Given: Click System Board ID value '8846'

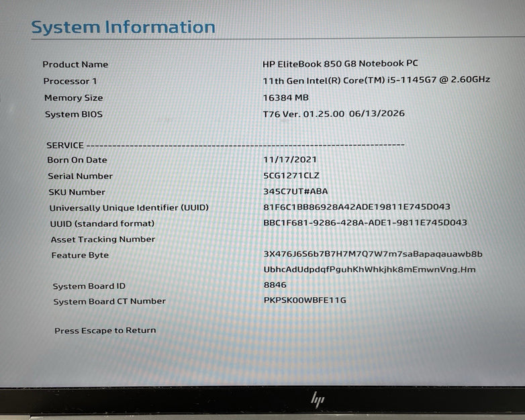Looking at the screenshot, I should (x=275, y=284).
